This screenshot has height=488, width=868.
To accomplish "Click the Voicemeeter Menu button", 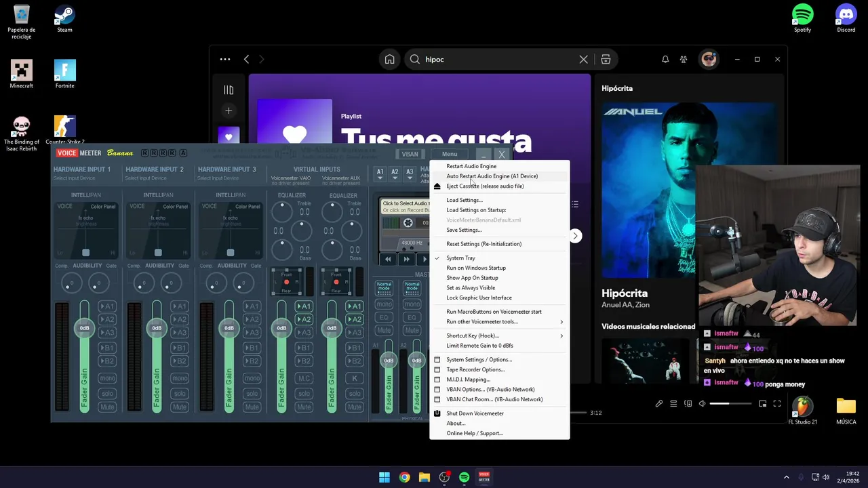I will pyautogui.click(x=450, y=154).
